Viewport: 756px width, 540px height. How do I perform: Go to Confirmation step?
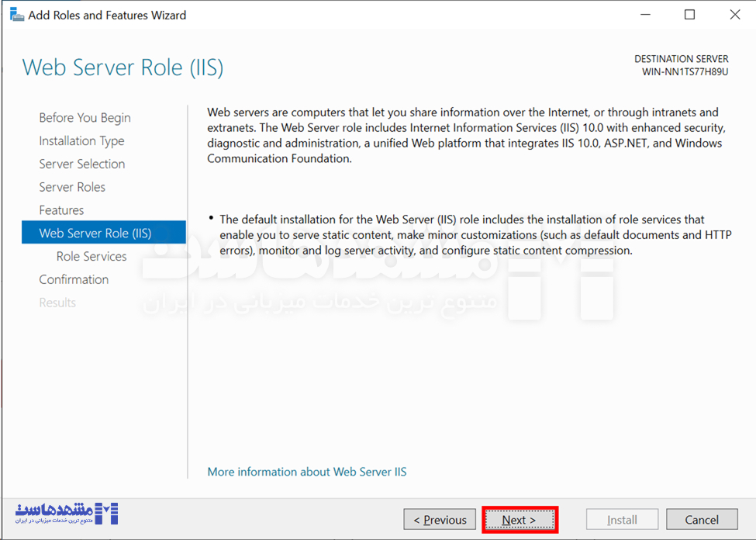pyautogui.click(x=74, y=279)
